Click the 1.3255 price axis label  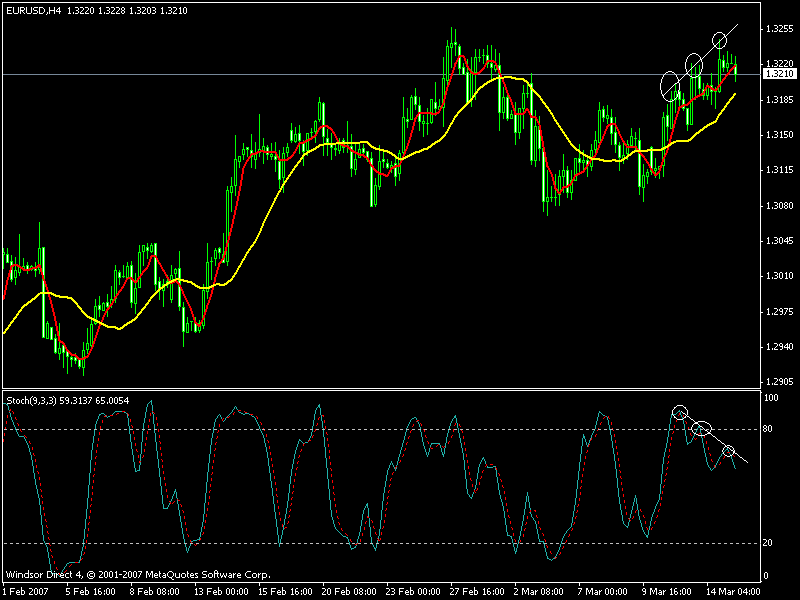click(x=778, y=29)
